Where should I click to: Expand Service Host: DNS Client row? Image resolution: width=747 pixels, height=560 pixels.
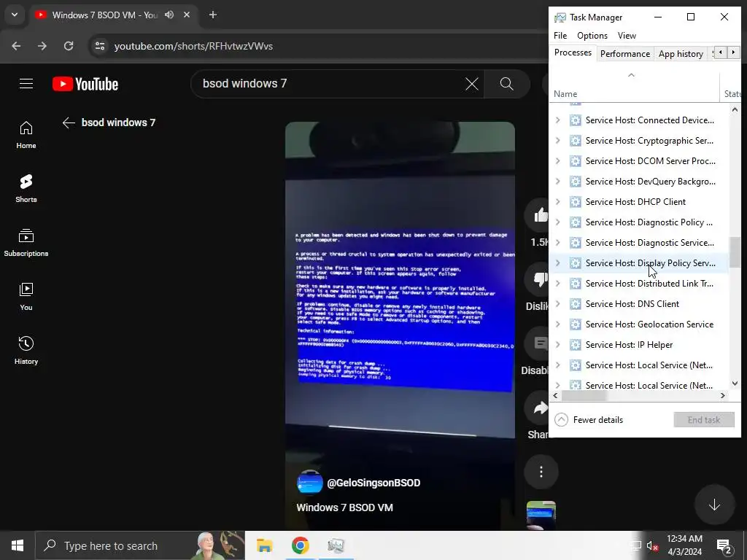pyautogui.click(x=558, y=304)
